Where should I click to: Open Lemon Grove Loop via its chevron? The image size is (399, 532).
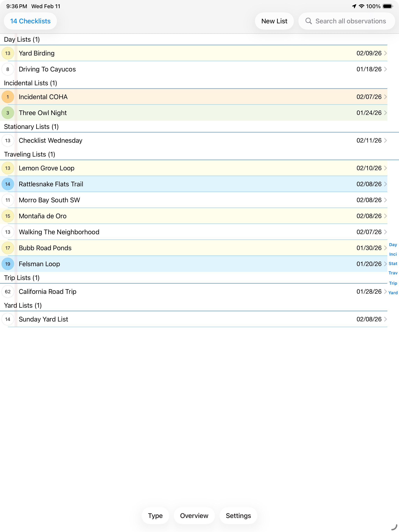coord(385,168)
